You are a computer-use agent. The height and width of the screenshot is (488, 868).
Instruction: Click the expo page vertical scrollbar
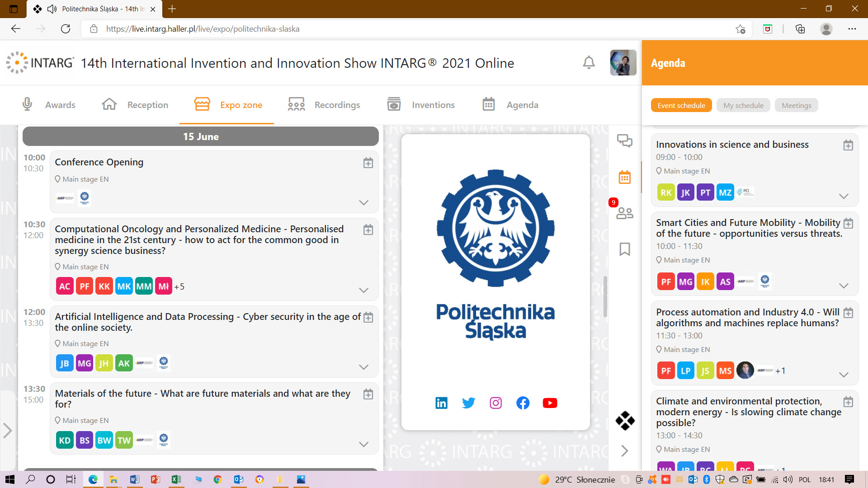pos(605,296)
